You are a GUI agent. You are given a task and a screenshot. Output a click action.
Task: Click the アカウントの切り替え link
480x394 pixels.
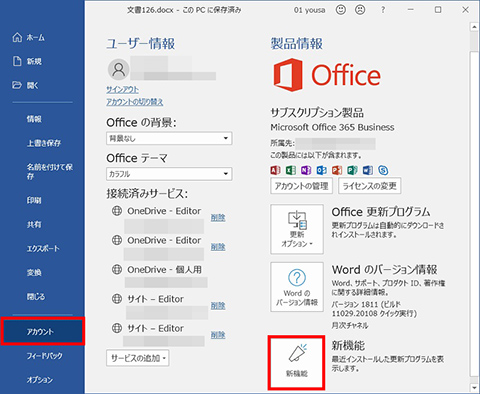tap(135, 102)
